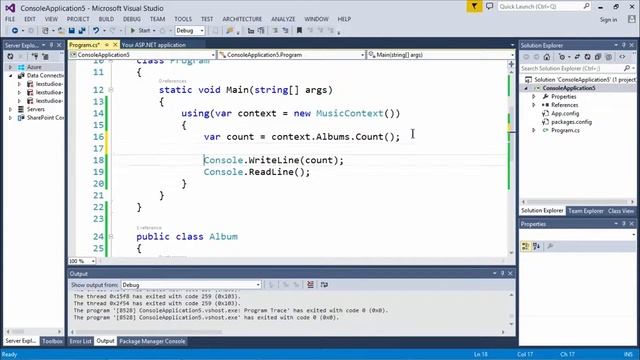Click the Save icon in toolbar
The image size is (640, 360).
pos(72,31)
